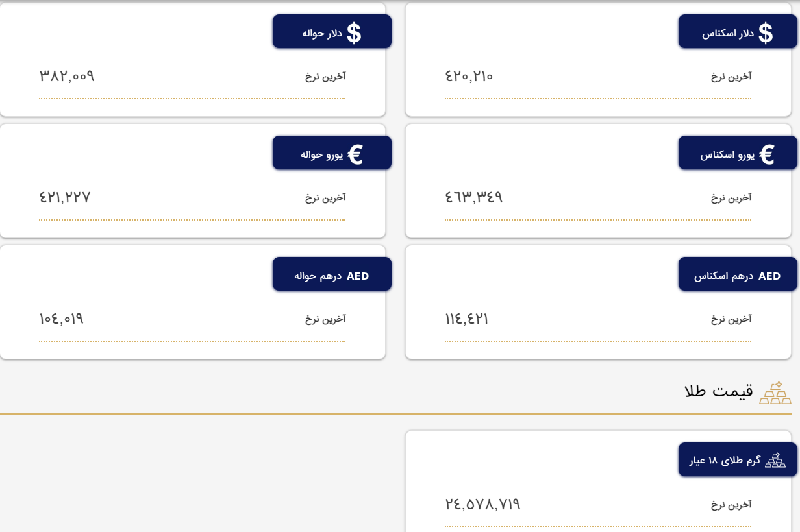
Task: Click the AED label on درهم اسکناس badge
Action: pyautogui.click(x=769, y=274)
